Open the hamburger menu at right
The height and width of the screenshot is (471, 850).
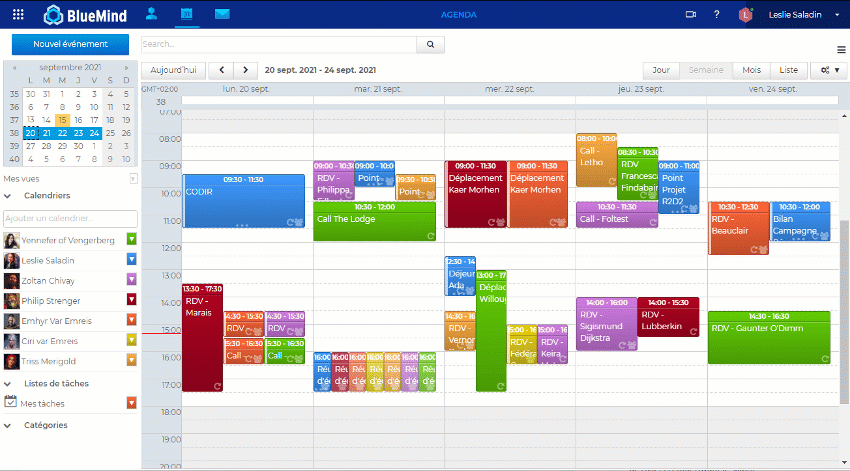841,49
